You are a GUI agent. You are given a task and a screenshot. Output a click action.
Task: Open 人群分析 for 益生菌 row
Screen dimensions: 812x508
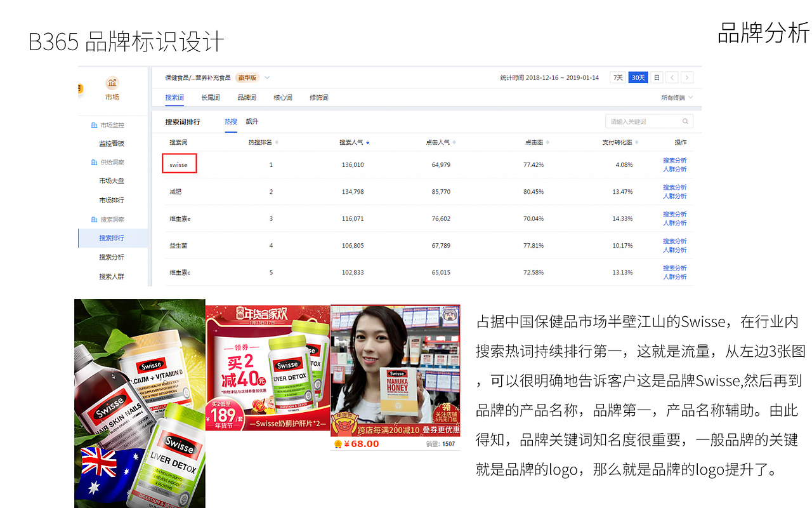tap(675, 250)
